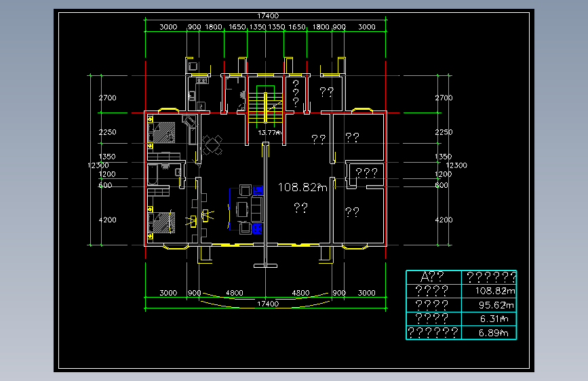The image size is (588, 381).
Task: Select the rightmost 3000 dimension in the bottom row
Action: 367,293
